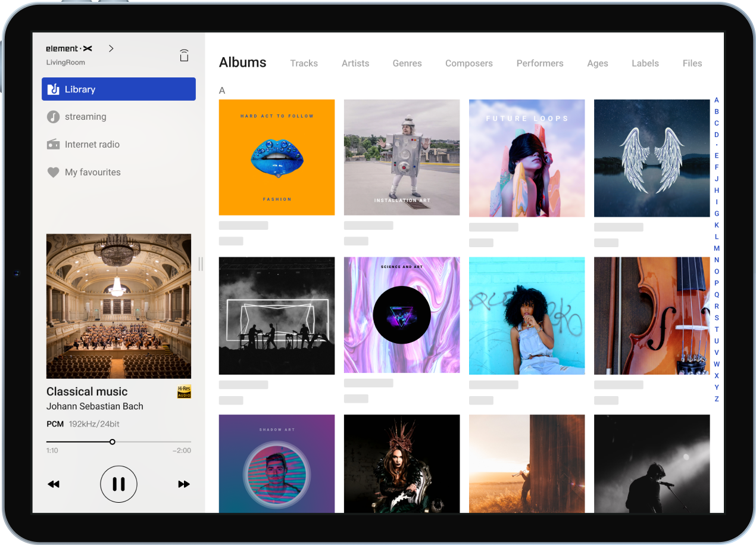This screenshot has width=756, height=545.
Task: Pause the current track
Action: (x=118, y=484)
